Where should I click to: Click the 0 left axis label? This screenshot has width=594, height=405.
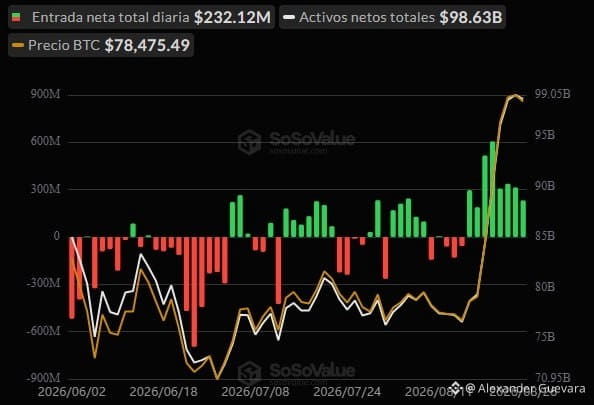point(57,236)
